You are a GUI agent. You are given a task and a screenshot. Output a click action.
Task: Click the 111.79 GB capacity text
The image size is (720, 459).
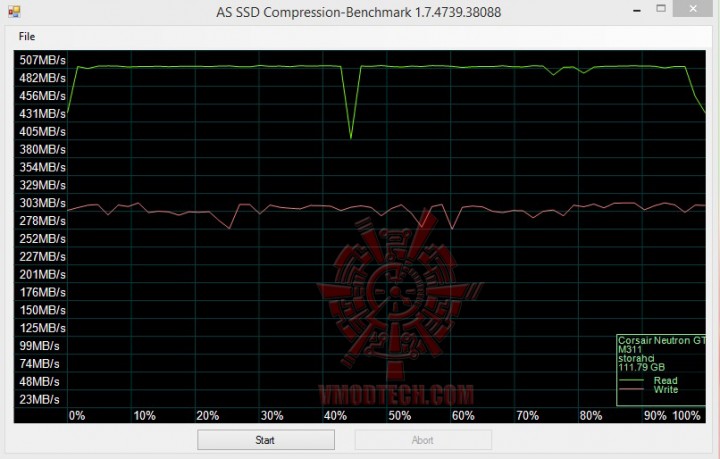point(641,367)
